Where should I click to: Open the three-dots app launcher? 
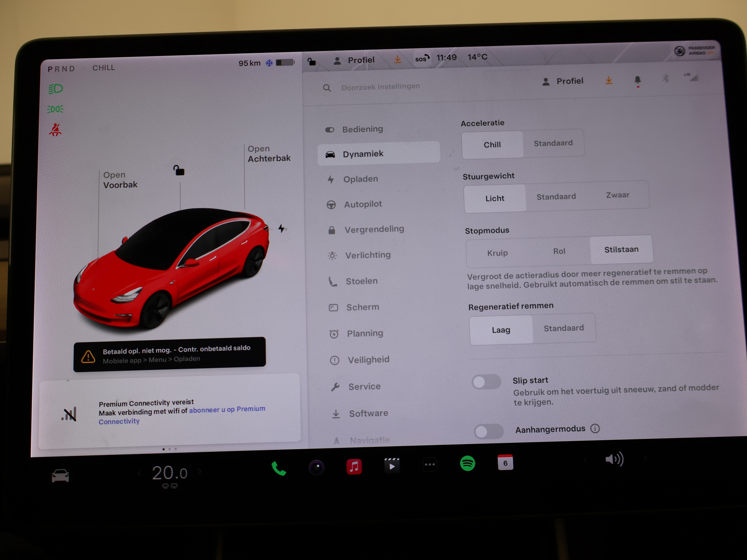(x=430, y=464)
